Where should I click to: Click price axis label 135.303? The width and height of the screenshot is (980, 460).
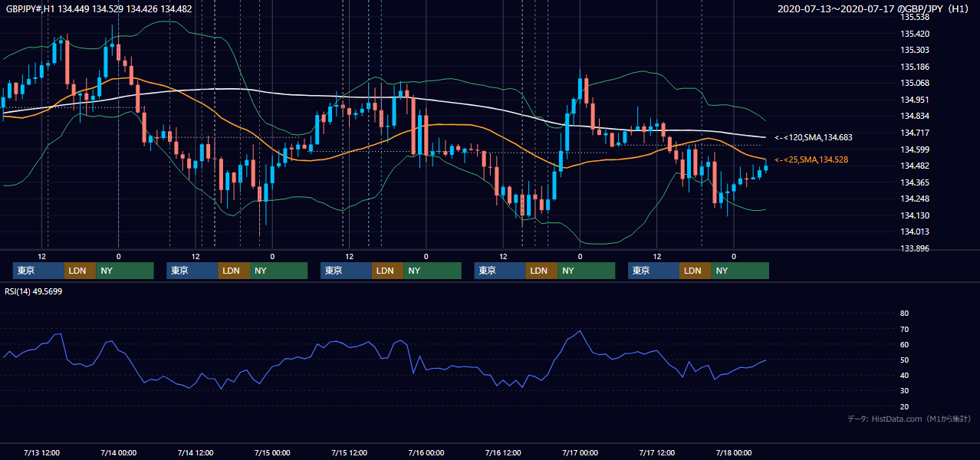[915, 50]
